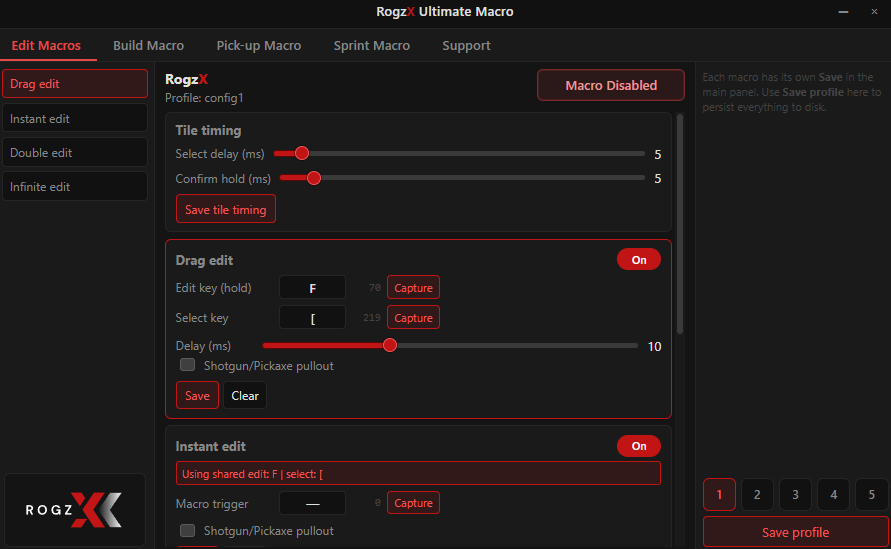Capture a new Edit key (hold)

pyautogui.click(x=413, y=288)
